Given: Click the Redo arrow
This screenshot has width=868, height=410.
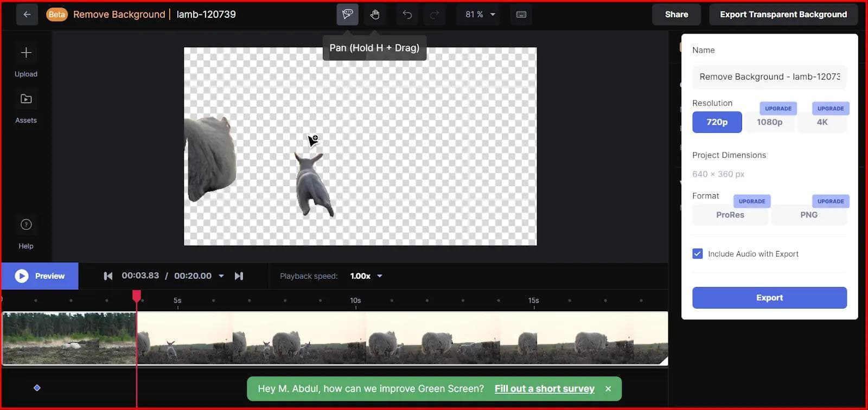Looking at the screenshot, I should tap(434, 15).
